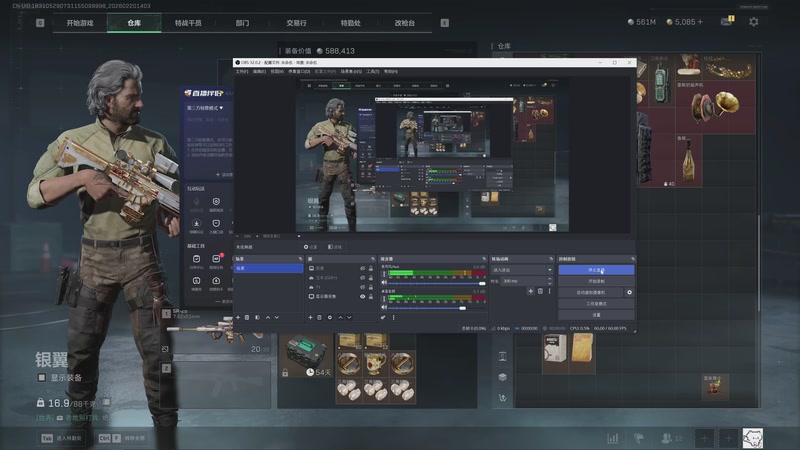Select the highlighted scene in scenes list
Image resolution: width=800 pixels, height=450 pixels.
point(268,268)
